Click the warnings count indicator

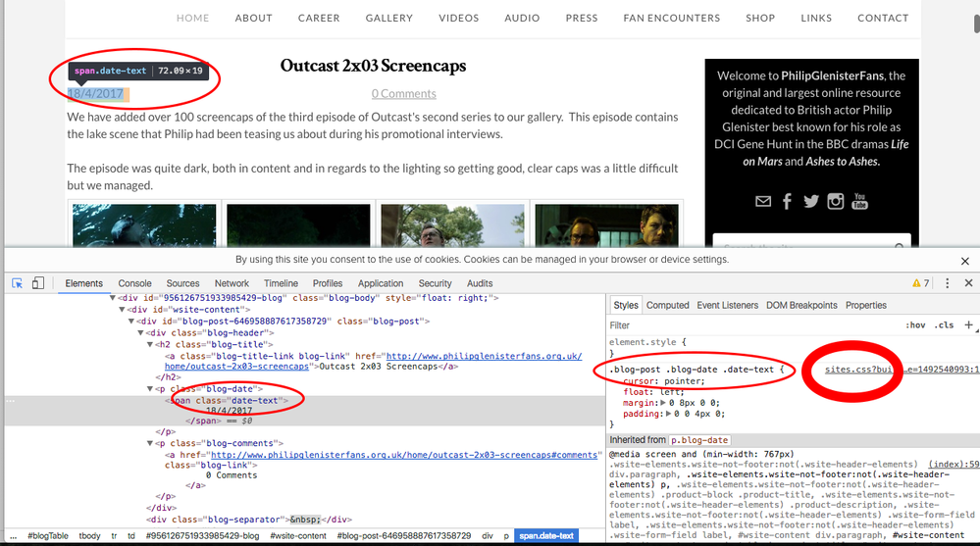920,283
